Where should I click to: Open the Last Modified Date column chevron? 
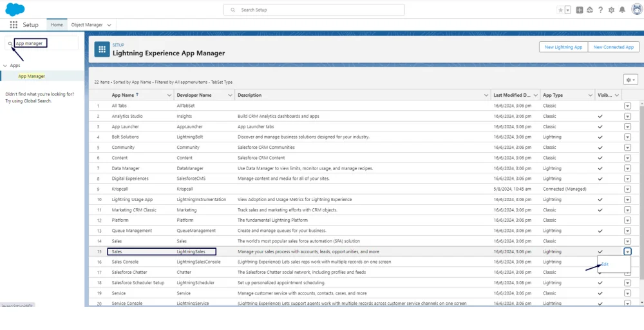click(536, 95)
